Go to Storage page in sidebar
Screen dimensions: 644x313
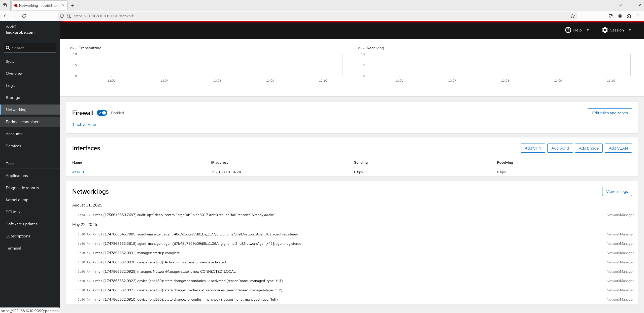click(13, 97)
